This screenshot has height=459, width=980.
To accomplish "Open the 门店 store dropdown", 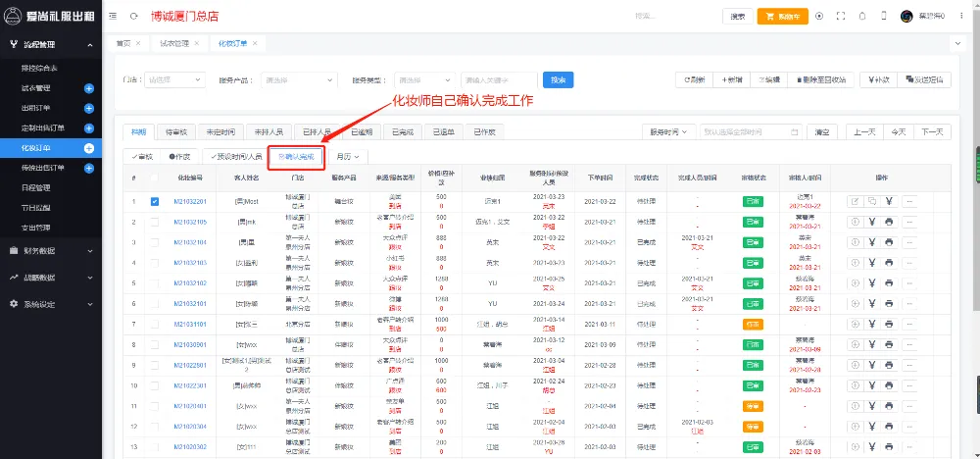I will 172,79.
